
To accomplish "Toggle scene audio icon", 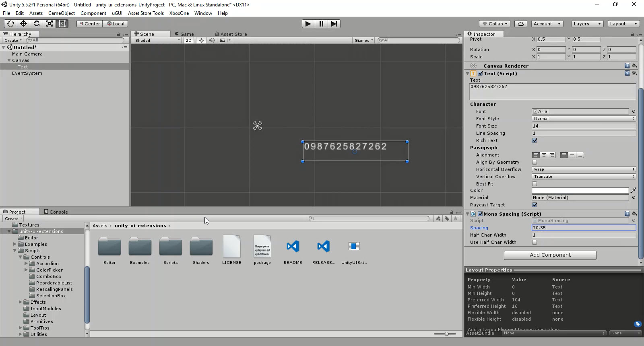I will tap(212, 40).
